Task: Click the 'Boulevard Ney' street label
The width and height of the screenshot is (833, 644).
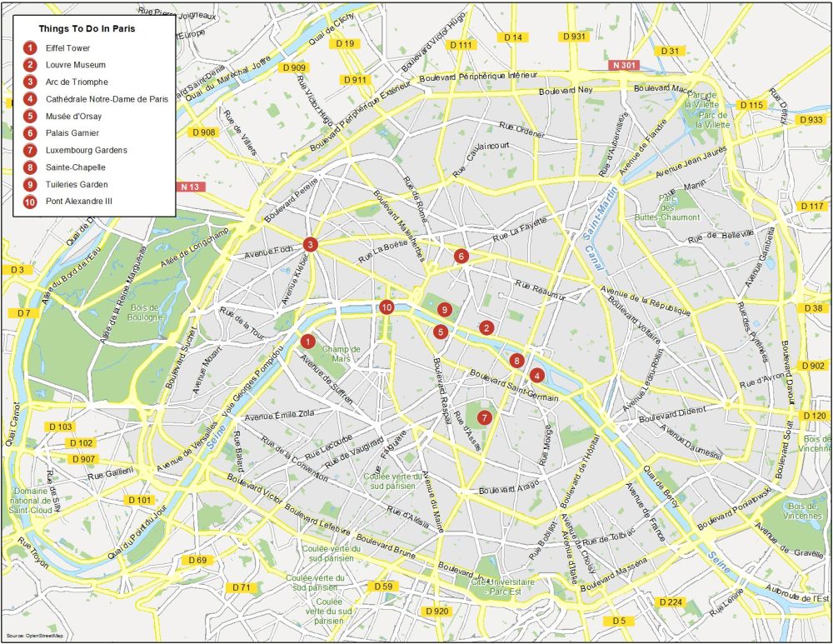Action: point(566,90)
